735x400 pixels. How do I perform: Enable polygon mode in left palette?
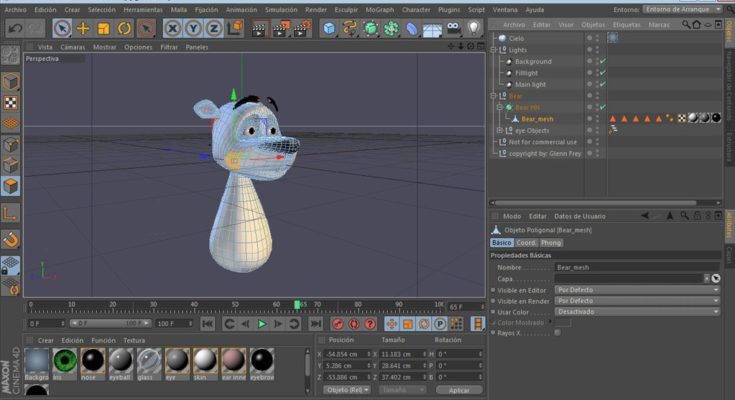[10, 186]
